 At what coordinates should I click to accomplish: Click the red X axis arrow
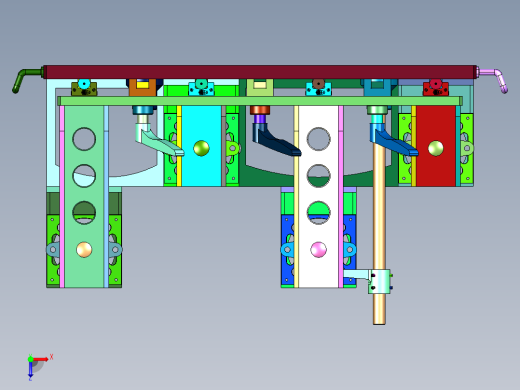pos(41,359)
